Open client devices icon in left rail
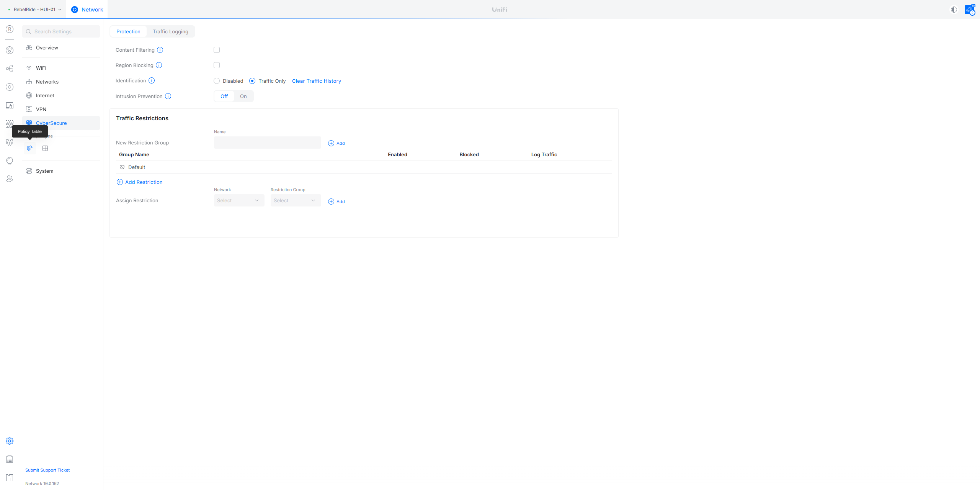Screen dimensions: 980x490 pos(10,105)
